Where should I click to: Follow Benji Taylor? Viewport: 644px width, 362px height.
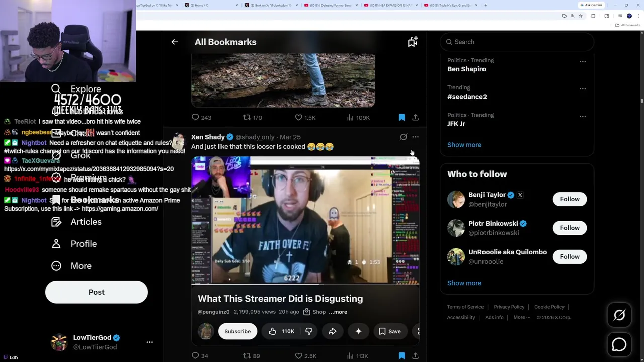tap(570, 199)
